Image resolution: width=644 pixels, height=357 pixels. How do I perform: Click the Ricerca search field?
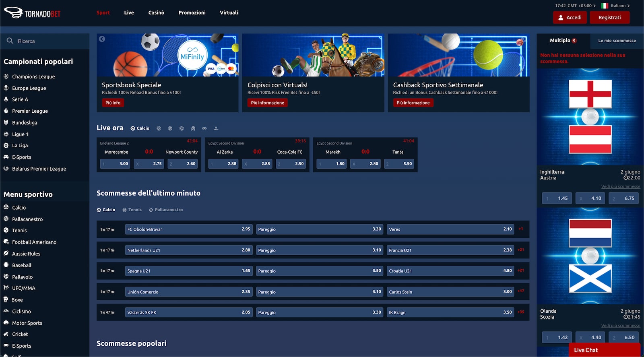click(45, 41)
